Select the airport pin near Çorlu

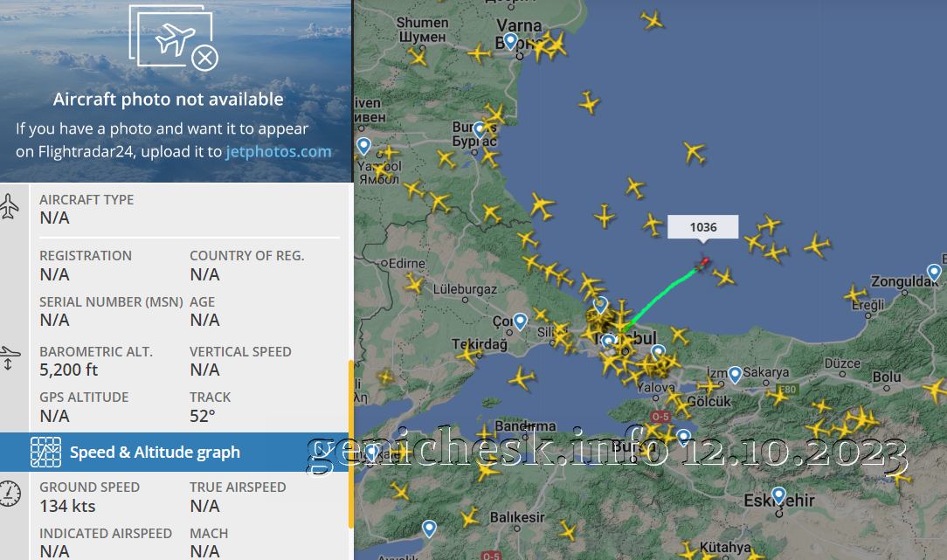[x=520, y=321]
